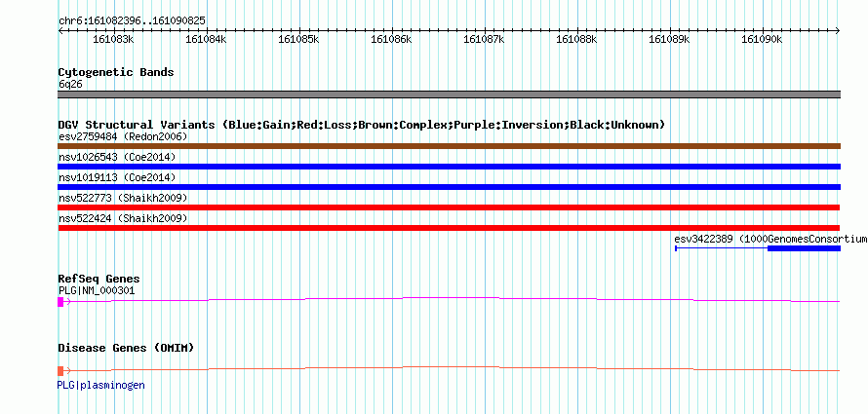Click the Disease Genes (OMIM) track title

click(126, 348)
